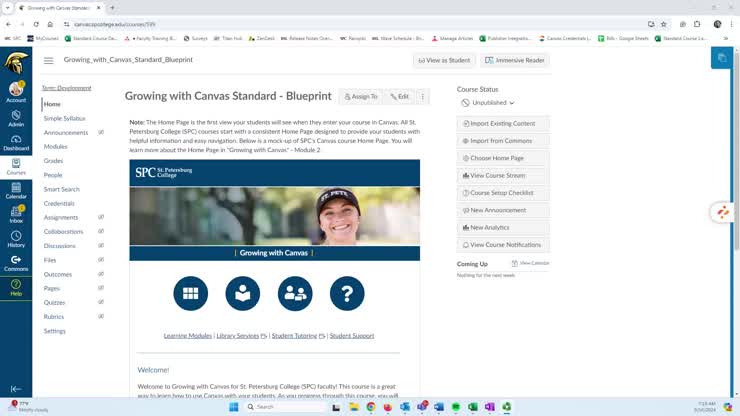740x416 pixels.
Task: Click Choose Home Page button
Action: (503, 158)
